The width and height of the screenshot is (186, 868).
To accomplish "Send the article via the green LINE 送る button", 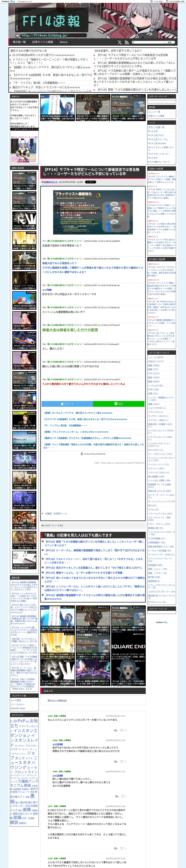I will [x=118, y=404].
